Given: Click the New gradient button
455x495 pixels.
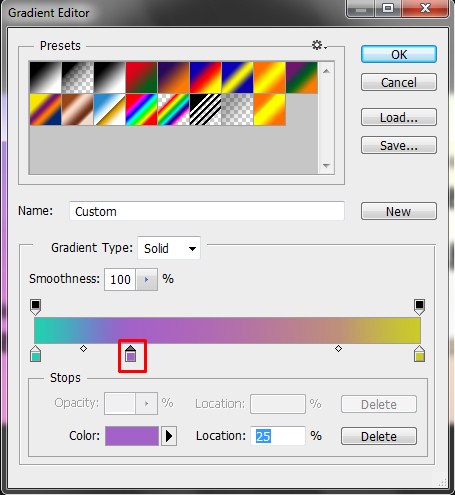Looking at the screenshot, I should [399, 211].
